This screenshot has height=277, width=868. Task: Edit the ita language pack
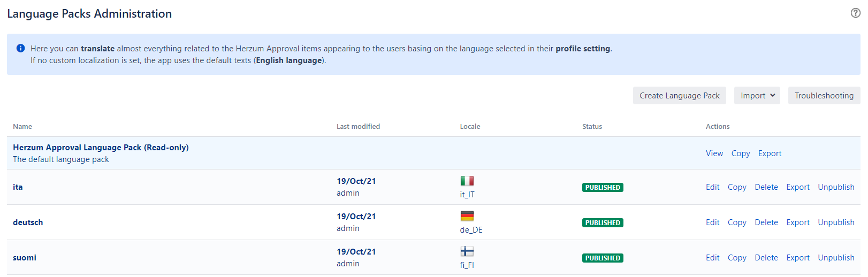(712, 187)
